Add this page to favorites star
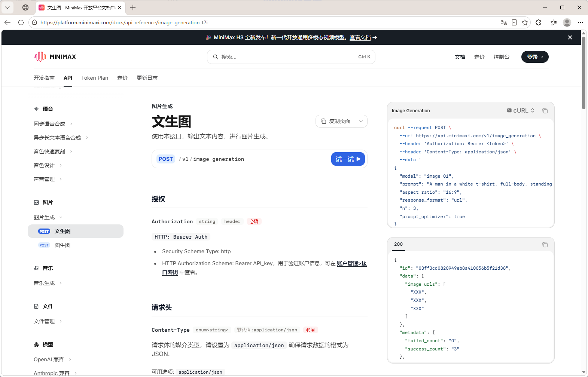Image resolution: width=588 pixels, height=377 pixels. (525, 22)
